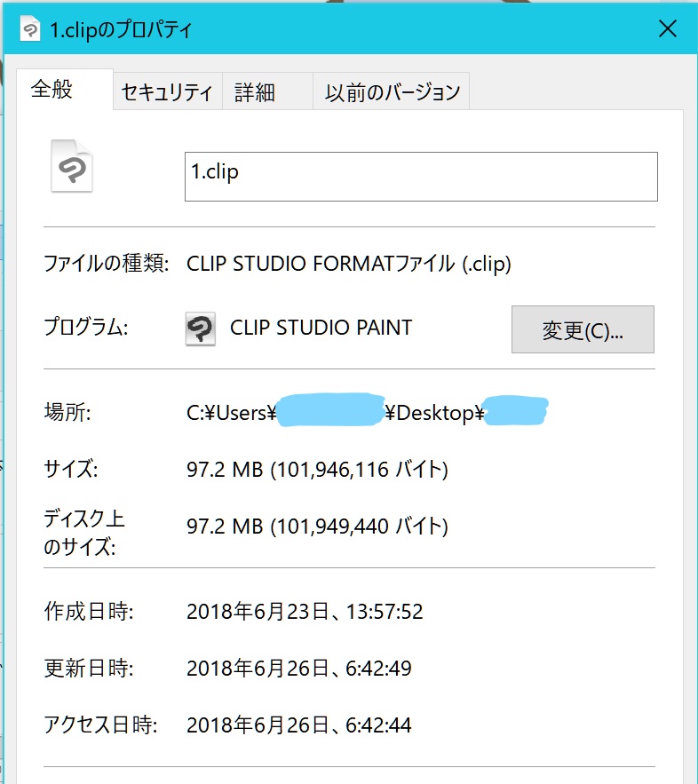698x784 pixels.
Task: Click the ディスク上のサイズ label
Action: click(84, 533)
